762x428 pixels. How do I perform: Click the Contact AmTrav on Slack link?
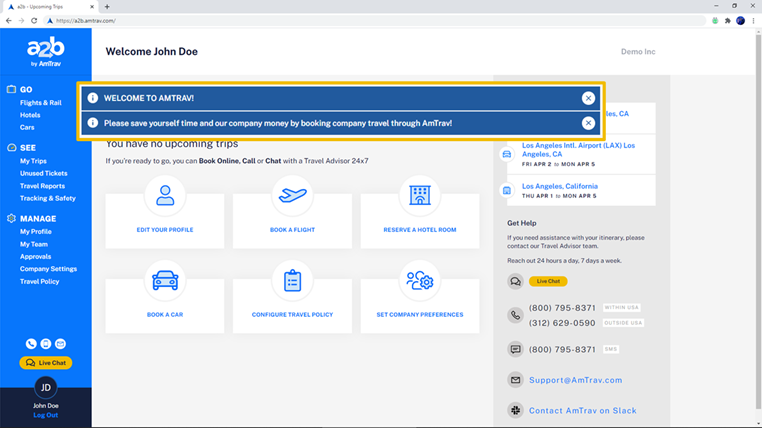click(x=582, y=410)
